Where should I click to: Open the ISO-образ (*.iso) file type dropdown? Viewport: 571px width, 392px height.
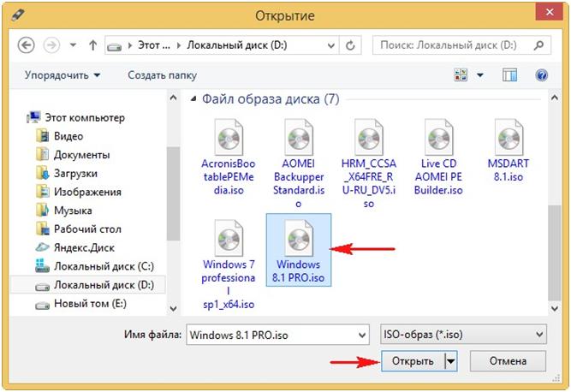(x=463, y=334)
